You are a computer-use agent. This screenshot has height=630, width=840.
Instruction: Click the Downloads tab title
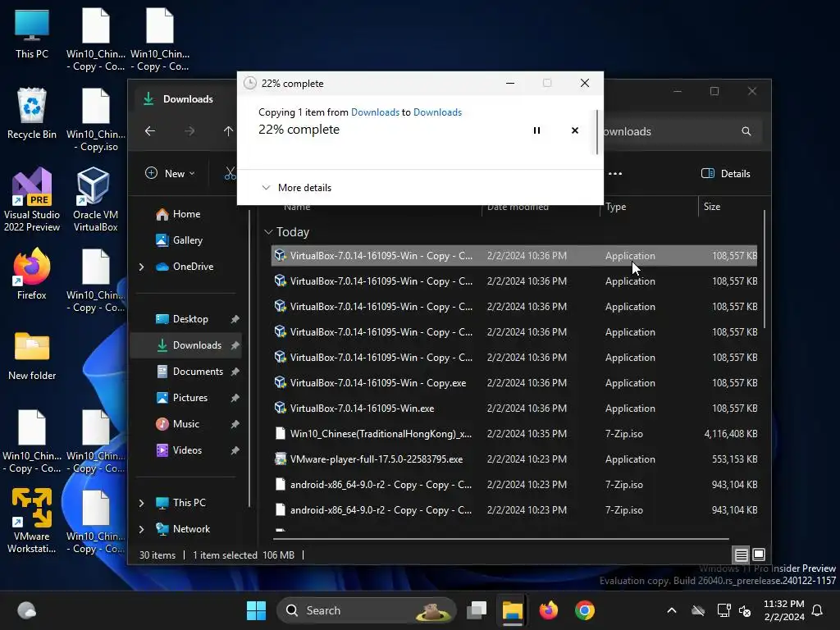coord(188,99)
